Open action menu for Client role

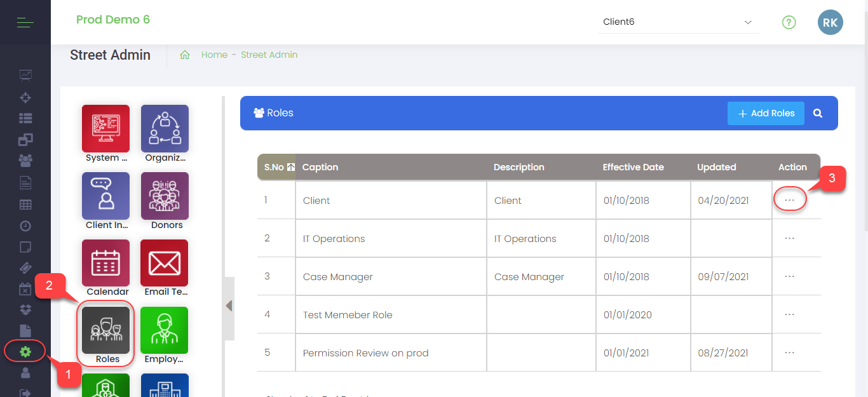point(789,200)
